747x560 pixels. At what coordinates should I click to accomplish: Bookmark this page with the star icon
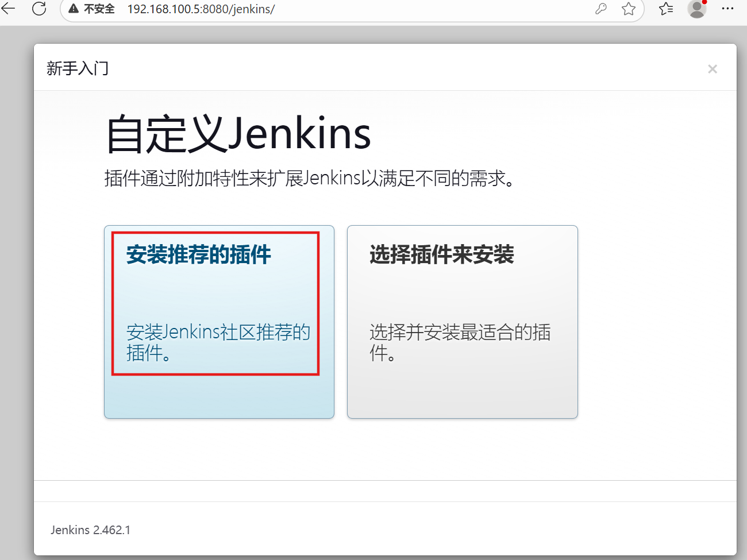629,9
